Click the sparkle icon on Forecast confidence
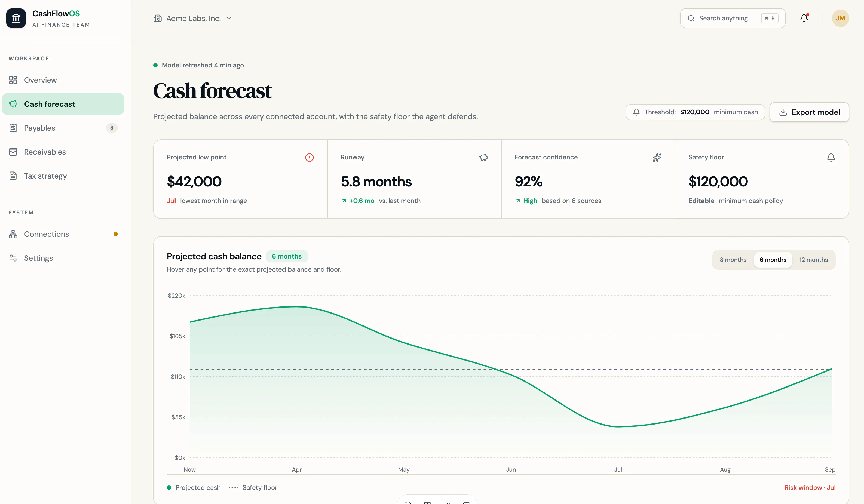The width and height of the screenshot is (864, 504). click(657, 157)
